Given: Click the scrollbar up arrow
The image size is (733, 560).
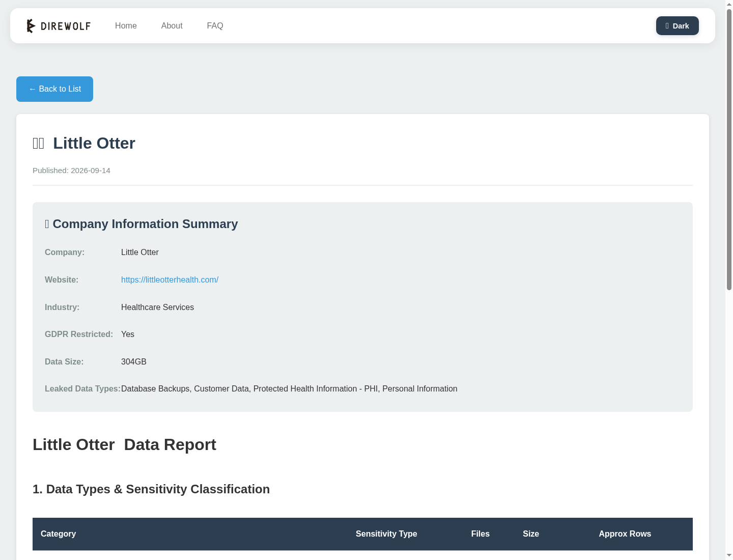Looking at the screenshot, I should [729, 4].
